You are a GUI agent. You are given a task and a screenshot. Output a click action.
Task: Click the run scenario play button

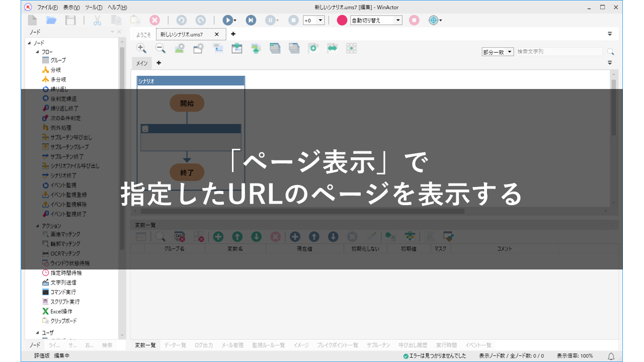[227, 20]
